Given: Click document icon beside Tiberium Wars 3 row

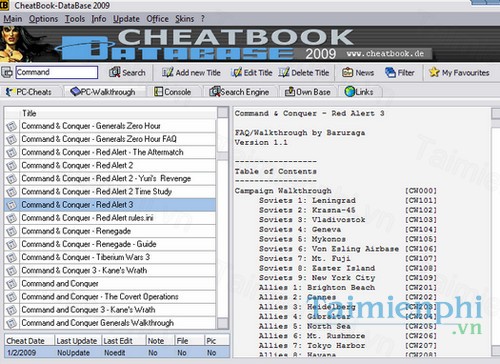Looking at the screenshot, I should pyautogui.click(x=12, y=258).
